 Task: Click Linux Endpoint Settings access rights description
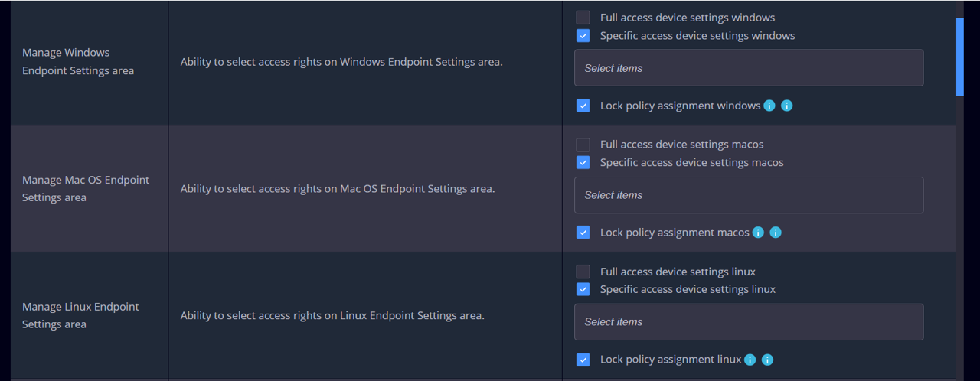pyautogui.click(x=332, y=316)
